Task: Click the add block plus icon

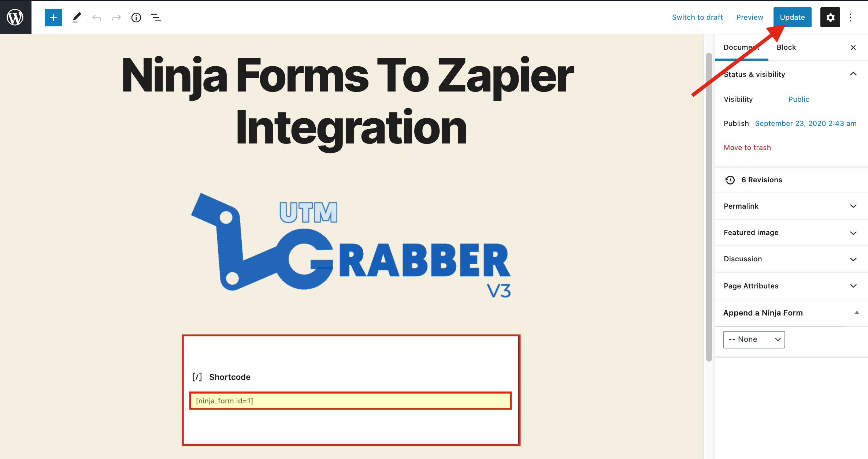Action: [52, 16]
